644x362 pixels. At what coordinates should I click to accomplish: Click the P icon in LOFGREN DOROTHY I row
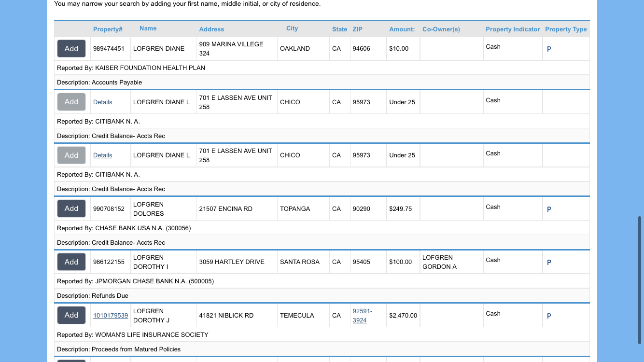549,263
